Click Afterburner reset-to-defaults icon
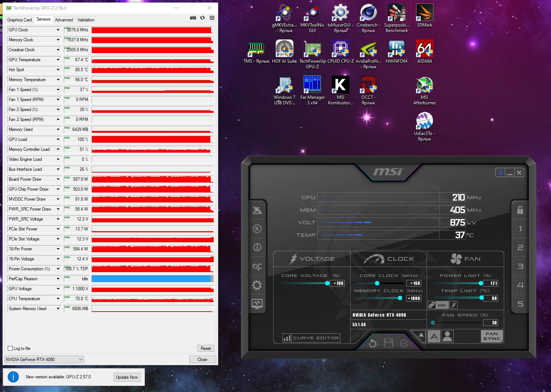Viewport: 551px width, 392px height. pyautogui.click(x=373, y=343)
